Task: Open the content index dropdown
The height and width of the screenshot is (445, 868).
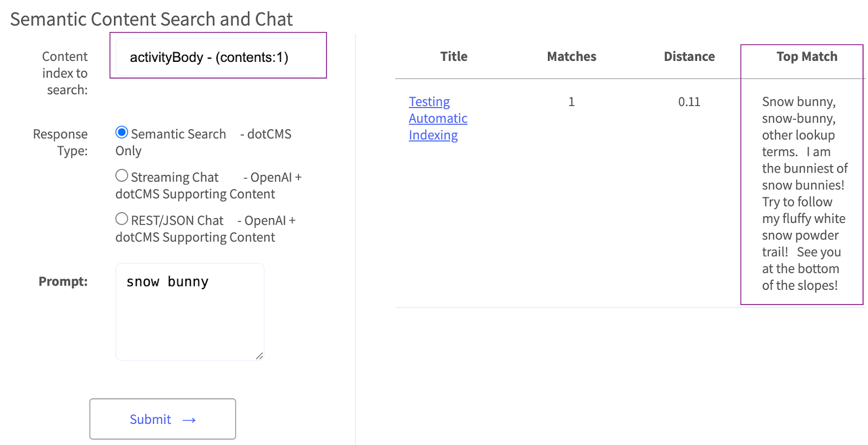Action: point(217,57)
